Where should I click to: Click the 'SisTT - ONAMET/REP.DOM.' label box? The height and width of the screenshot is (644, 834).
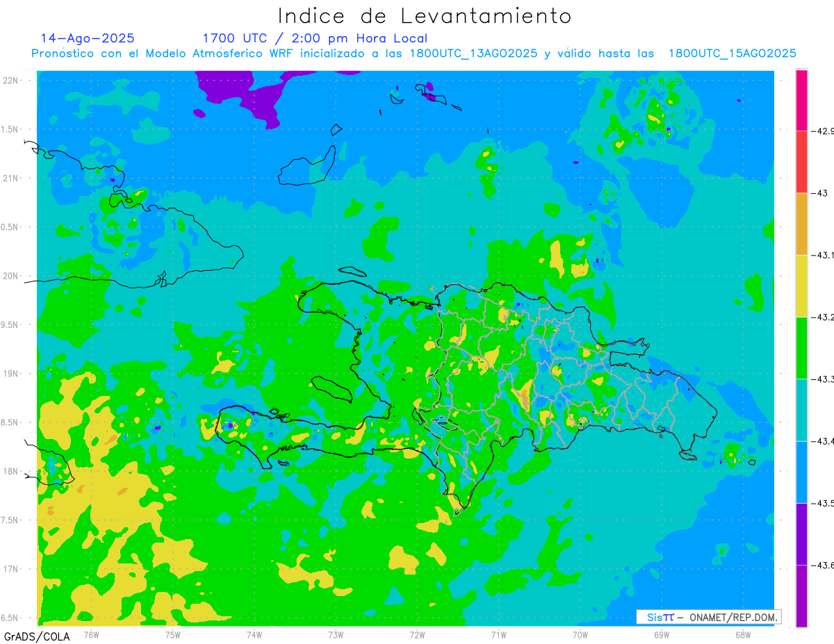pyautogui.click(x=709, y=617)
